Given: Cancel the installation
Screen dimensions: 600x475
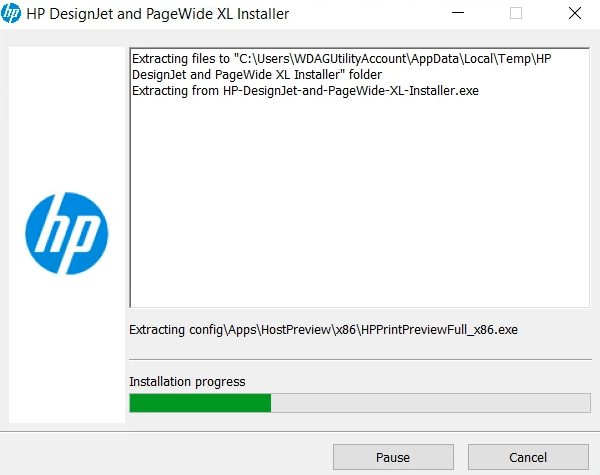Looking at the screenshot, I should [528, 457].
